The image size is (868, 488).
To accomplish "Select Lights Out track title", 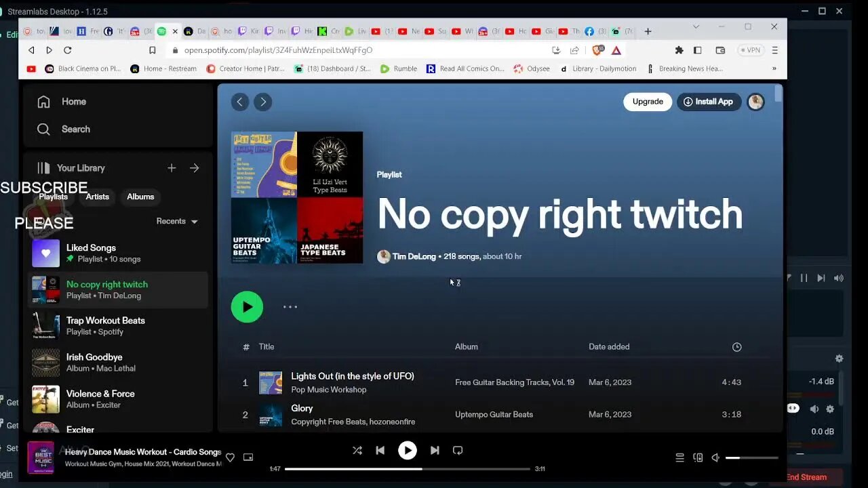I will 353,376.
